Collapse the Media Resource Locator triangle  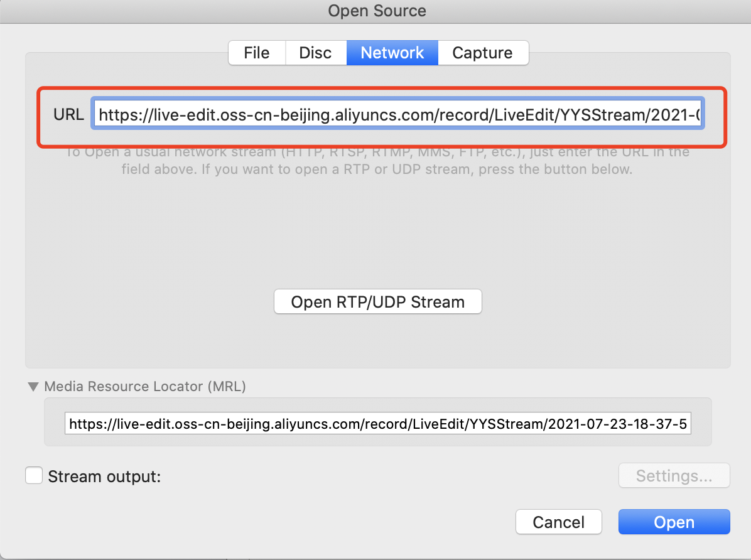[33, 386]
